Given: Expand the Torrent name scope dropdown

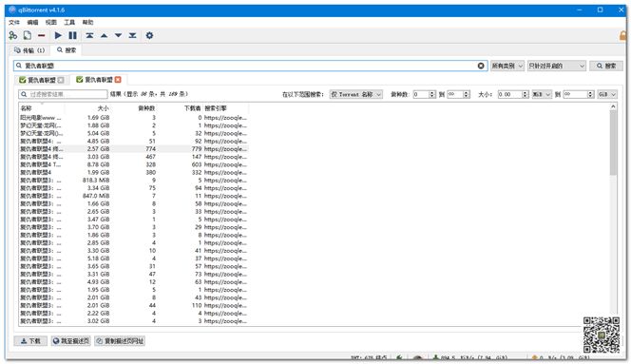Looking at the screenshot, I should pos(356,94).
